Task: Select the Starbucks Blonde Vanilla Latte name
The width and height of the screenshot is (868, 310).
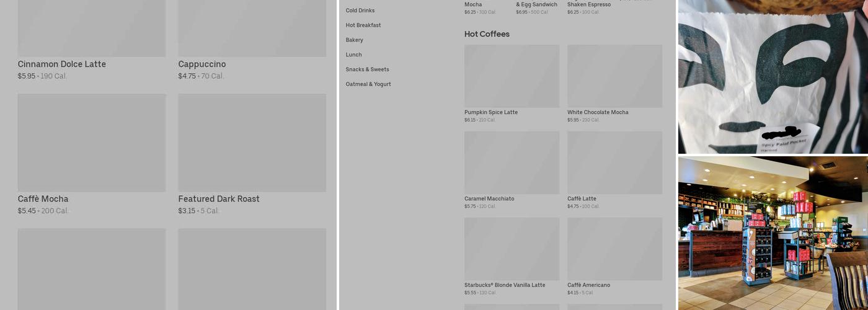Action: point(505,285)
